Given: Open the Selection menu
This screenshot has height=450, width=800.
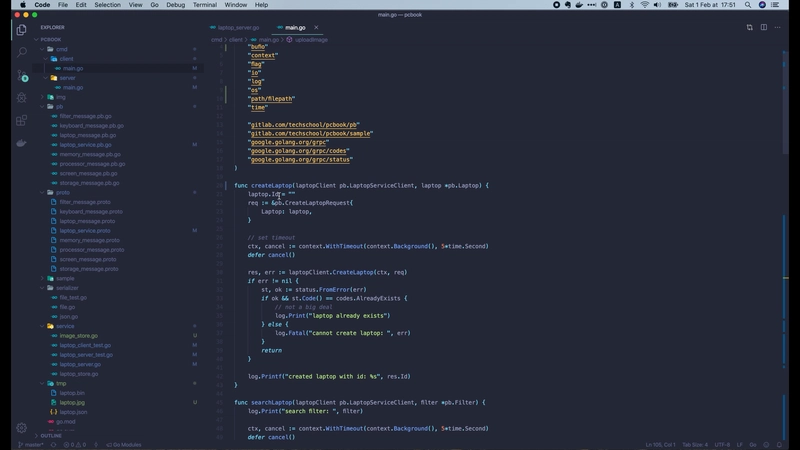Looking at the screenshot, I should pyautogui.click(x=107, y=5).
